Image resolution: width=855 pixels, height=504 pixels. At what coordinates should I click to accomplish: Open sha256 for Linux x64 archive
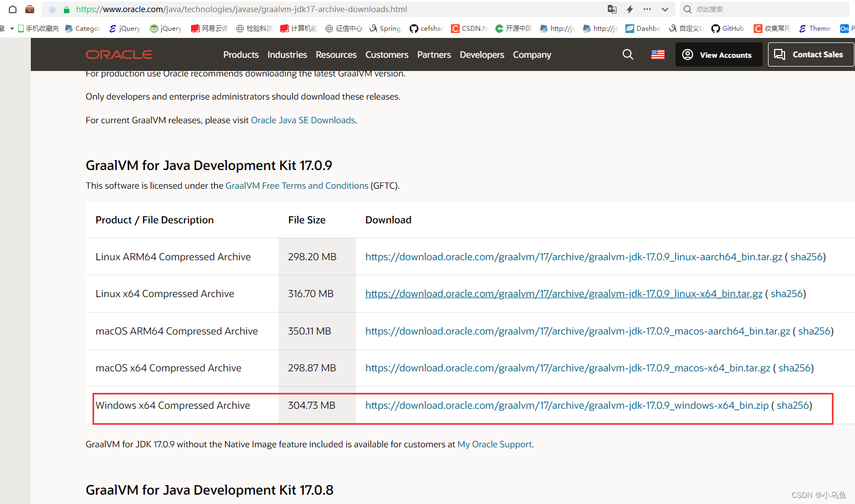point(787,294)
